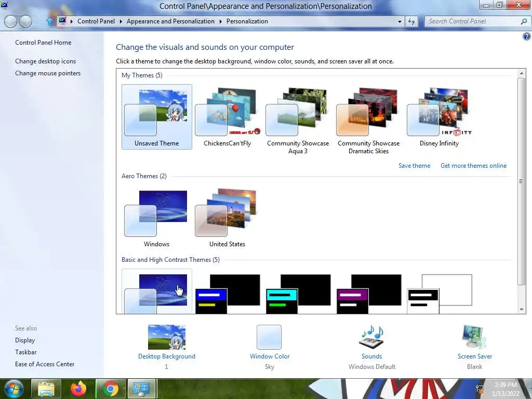Select the United States Aero theme

[x=228, y=219]
